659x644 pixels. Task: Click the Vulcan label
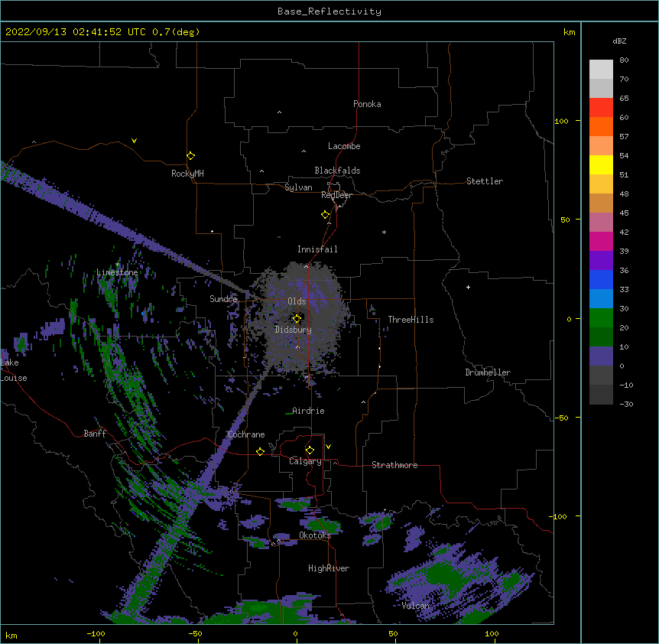pyautogui.click(x=415, y=606)
